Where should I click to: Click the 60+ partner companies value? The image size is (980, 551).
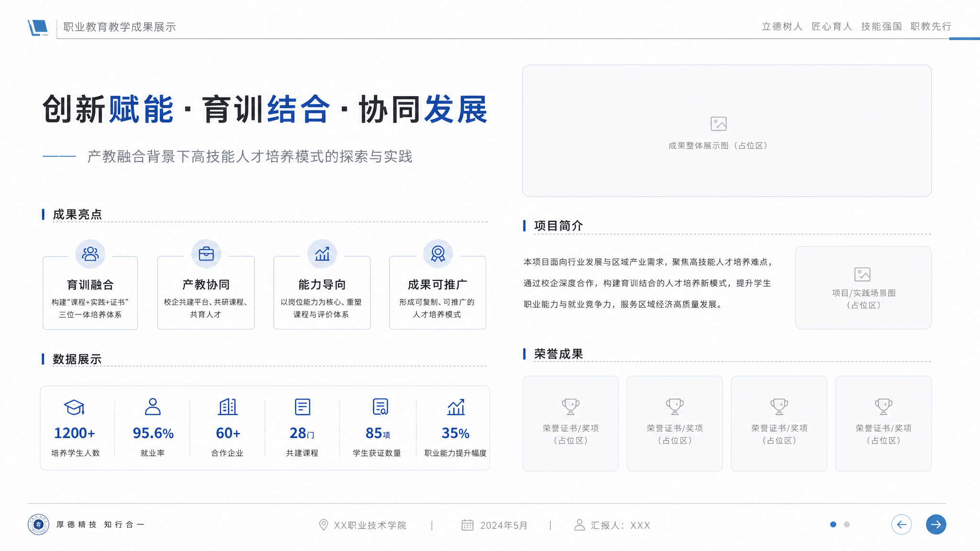228,433
